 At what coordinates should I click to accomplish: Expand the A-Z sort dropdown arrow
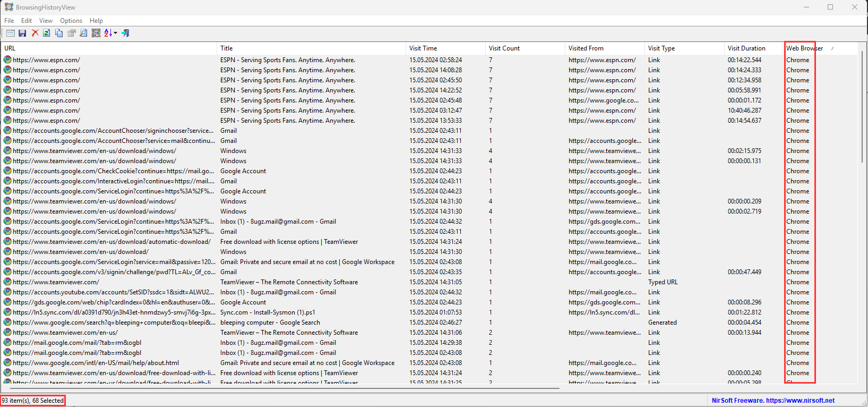[x=115, y=33]
